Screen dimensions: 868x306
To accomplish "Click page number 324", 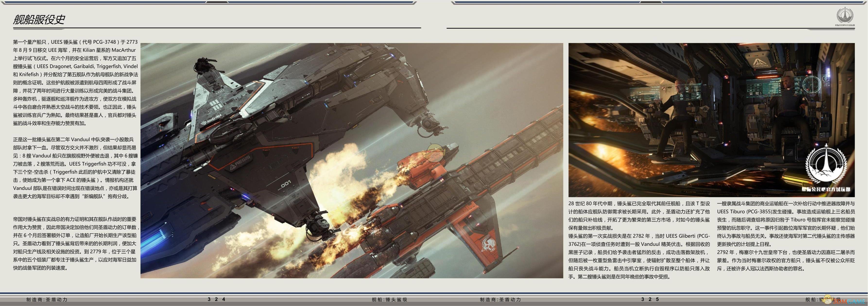I will pos(216,299).
